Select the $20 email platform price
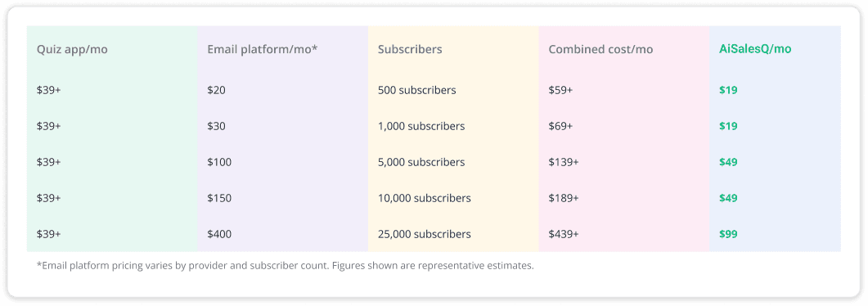Screen dimensions: 868x306 217,90
